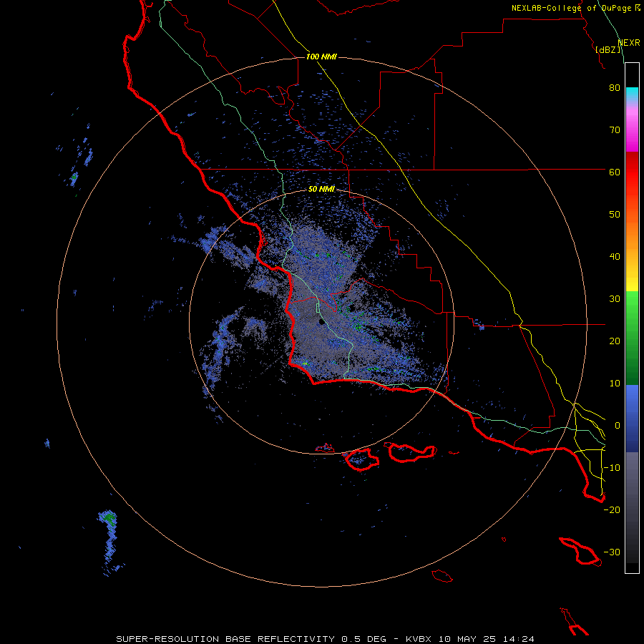Viewport: 644px width, 644px height.
Task: Click the 80 value on the dBZ scale
Action: click(x=615, y=88)
